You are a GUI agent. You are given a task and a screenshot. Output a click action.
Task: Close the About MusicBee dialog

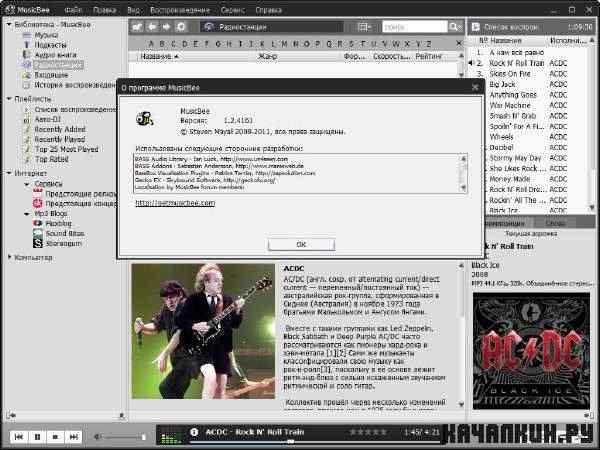475,87
